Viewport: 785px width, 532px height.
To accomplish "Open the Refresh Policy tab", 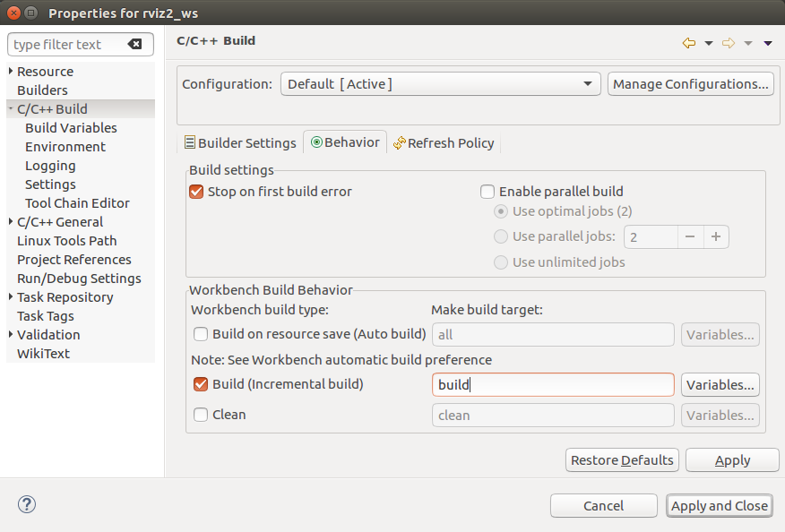I will (444, 143).
